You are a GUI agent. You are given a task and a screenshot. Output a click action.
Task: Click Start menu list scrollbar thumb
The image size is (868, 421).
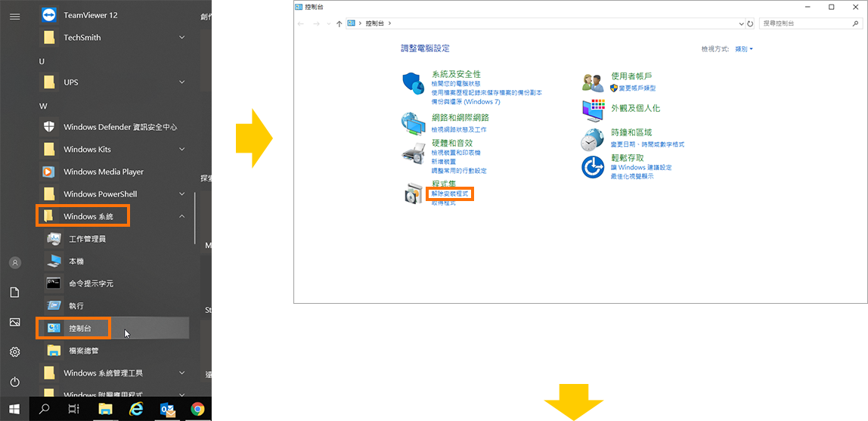[194, 218]
